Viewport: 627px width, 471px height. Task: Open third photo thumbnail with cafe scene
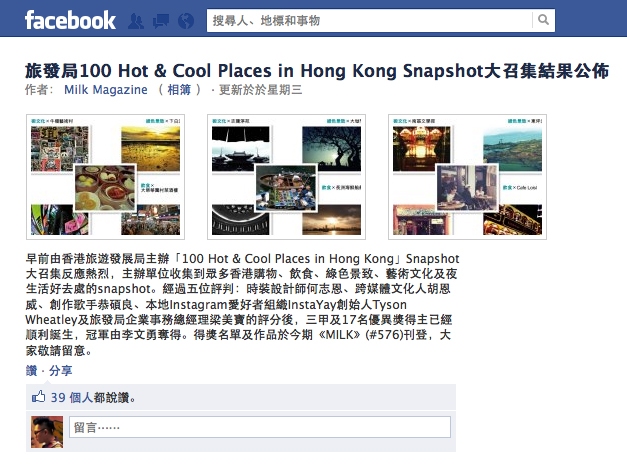(467, 177)
